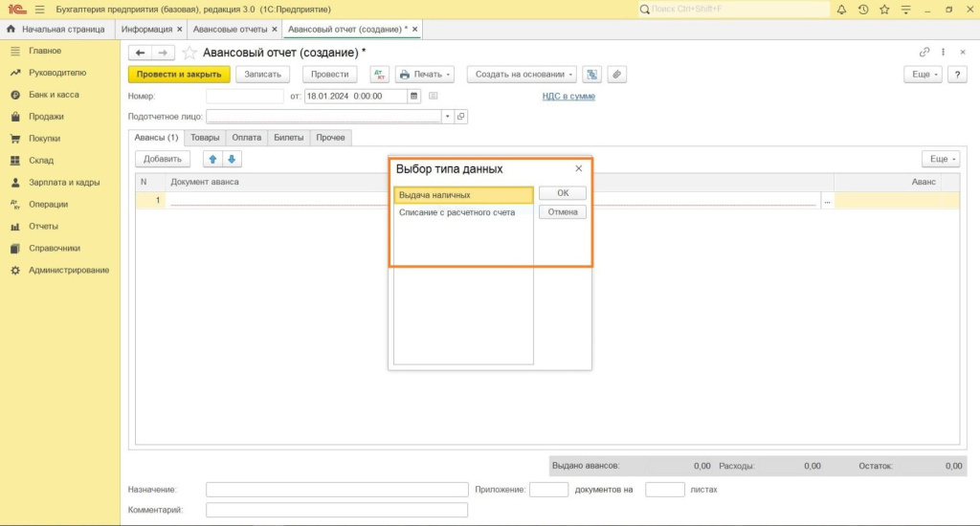Viewport: 980px width, 526px height.
Task: Click the Дт/Кт postings icon in toolbar
Action: click(x=379, y=74)
